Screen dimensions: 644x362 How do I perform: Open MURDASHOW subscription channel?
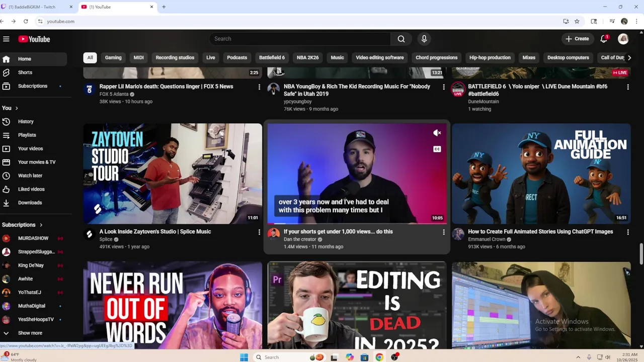33,238
